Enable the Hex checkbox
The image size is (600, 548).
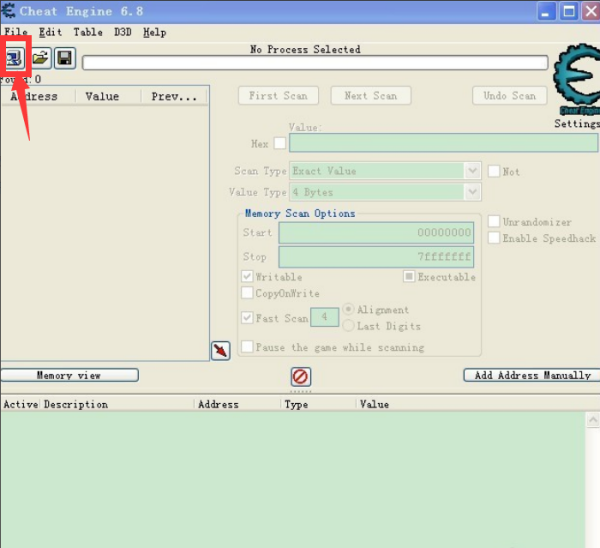click(x=279, y=144)
